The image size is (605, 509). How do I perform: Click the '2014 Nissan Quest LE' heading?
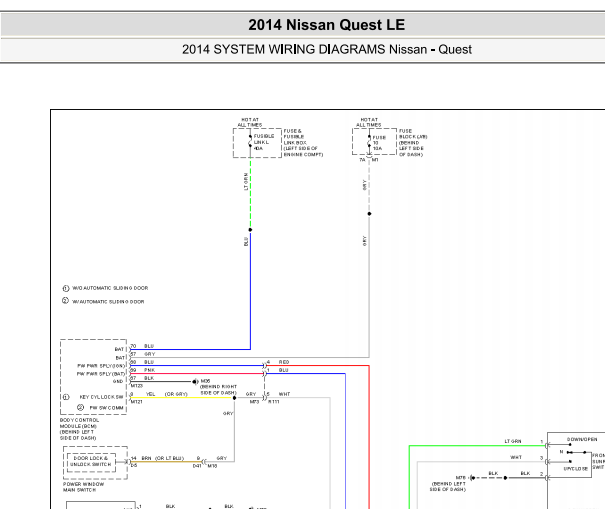[326, 25]
